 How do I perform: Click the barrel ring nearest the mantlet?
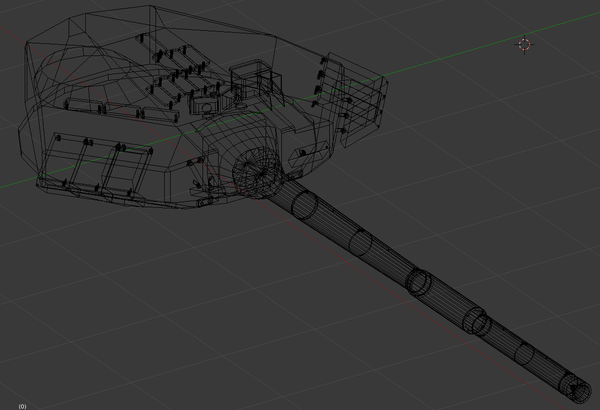pyautogui.click(x=304, y=207)
